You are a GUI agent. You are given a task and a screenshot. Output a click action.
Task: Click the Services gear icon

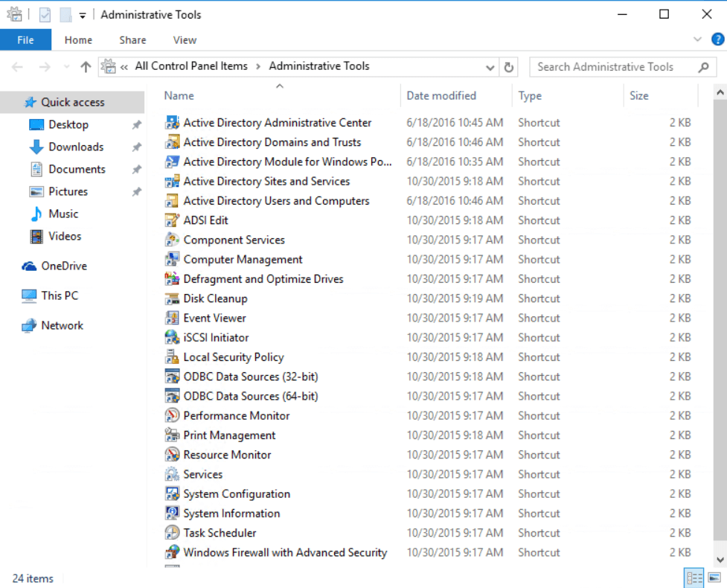(x=172, y=474)
